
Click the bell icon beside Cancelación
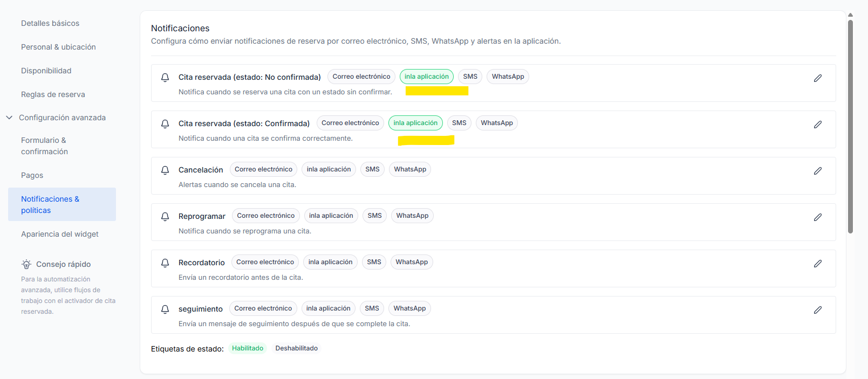[165, 170]
